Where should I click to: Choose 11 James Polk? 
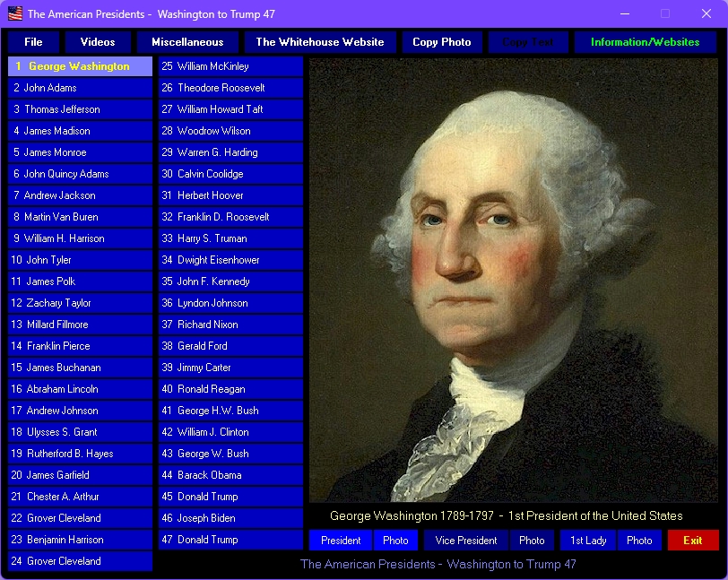[x=80, y=281]
